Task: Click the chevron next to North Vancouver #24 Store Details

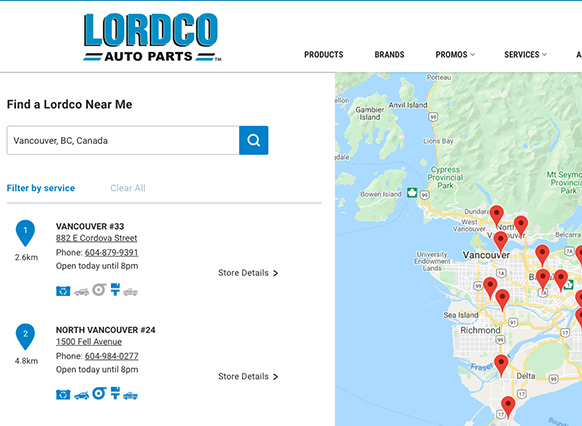Action: tap(275, 377)
